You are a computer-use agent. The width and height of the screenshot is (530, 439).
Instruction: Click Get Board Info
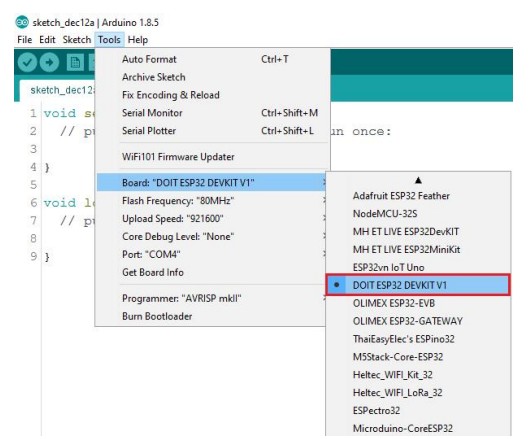[212, 272]
